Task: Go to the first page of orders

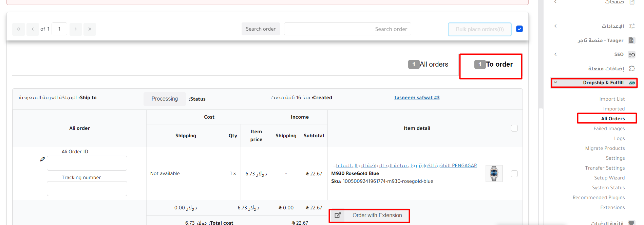Action: tap(19, 29)
